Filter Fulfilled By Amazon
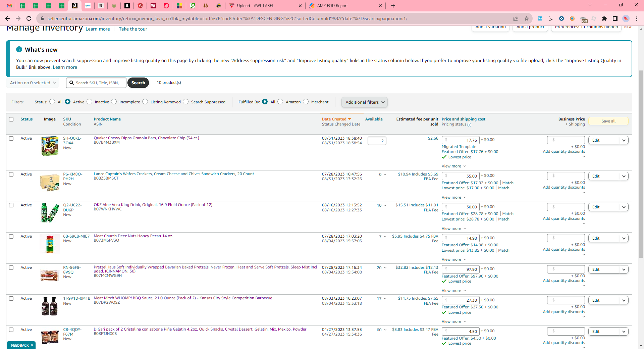Image resolution: width=644 pixels, height=349 pixels. (280, 102)
